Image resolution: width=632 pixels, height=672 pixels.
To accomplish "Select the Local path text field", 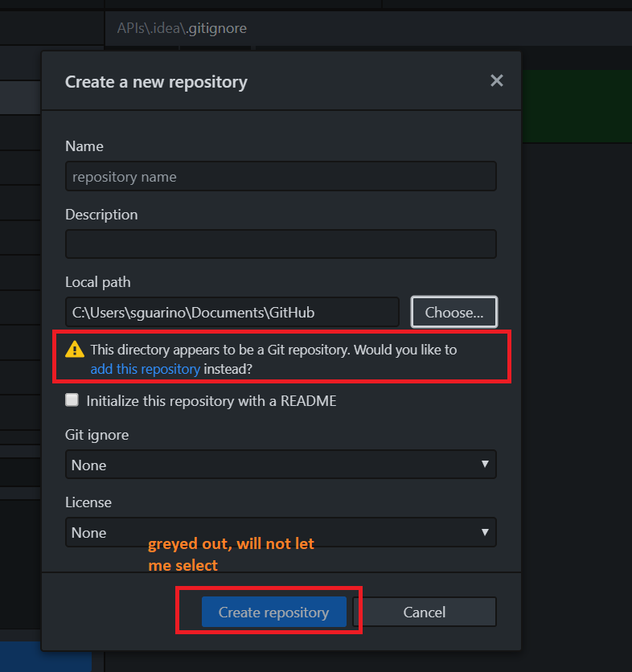I will [x=232, y=312].
